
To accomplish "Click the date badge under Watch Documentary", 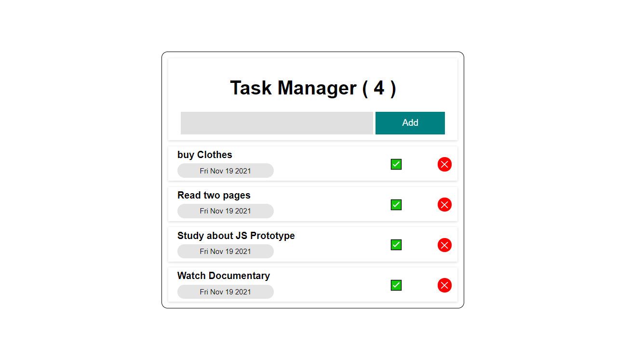I will click(x=226, y=292).
